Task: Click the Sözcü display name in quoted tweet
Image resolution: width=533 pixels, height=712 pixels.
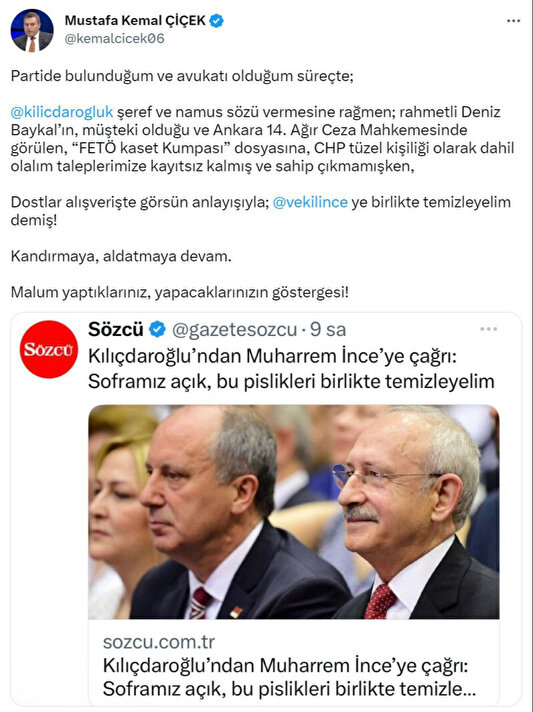Action: pyautogui.click(x=116, y=329)
